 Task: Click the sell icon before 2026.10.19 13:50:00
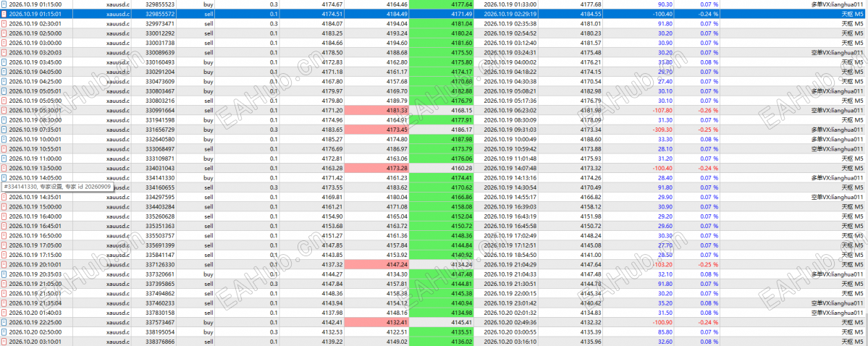click(x=4, y=168)
